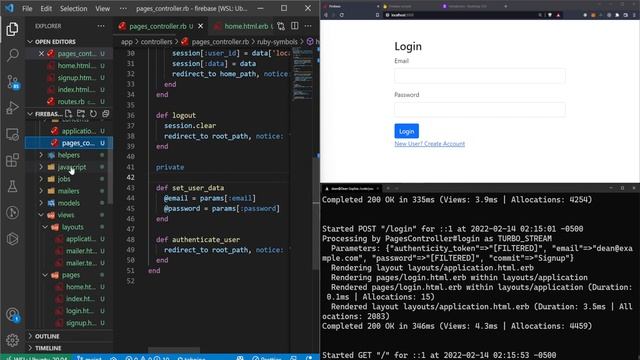Open Run and Debug view
640x360 pixels.
pos(12,108)
